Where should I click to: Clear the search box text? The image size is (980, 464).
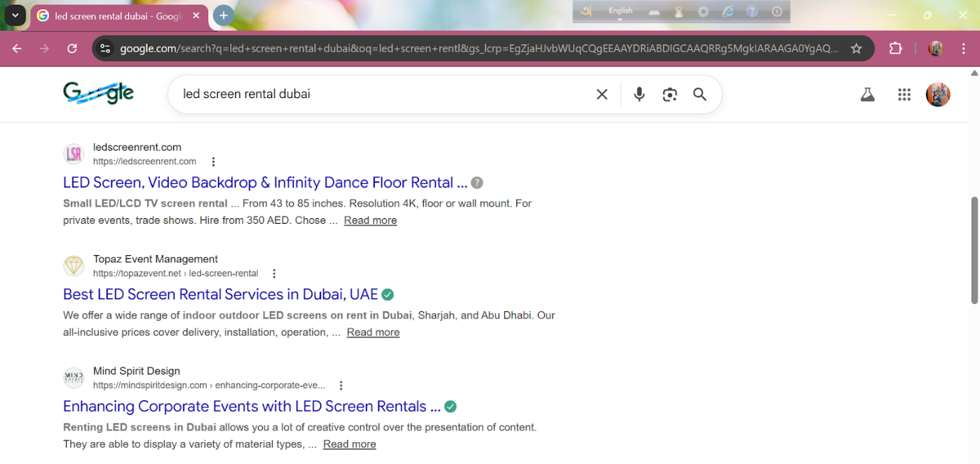click(601, 95)
